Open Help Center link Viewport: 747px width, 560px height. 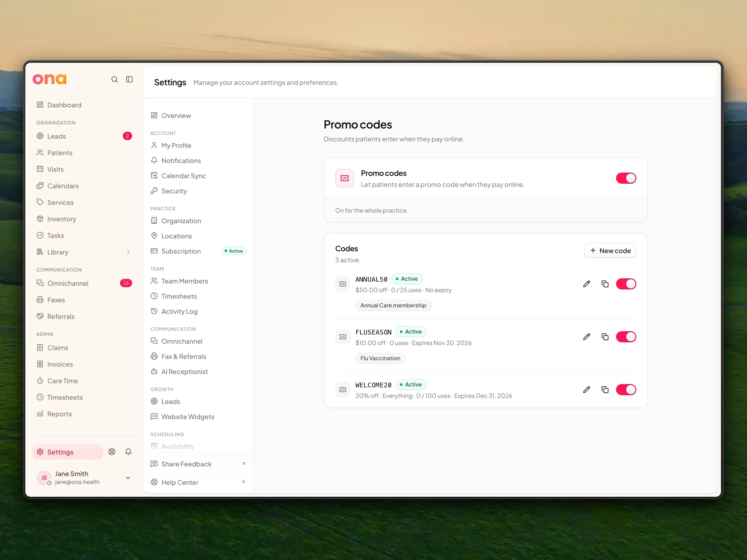click(198, 482)
